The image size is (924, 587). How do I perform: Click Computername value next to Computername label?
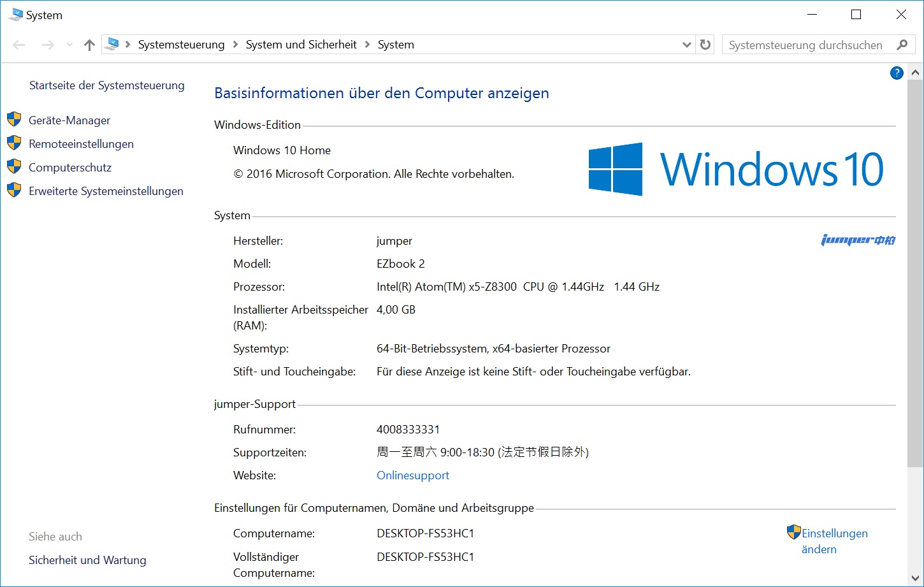click(x=425, y=533)
